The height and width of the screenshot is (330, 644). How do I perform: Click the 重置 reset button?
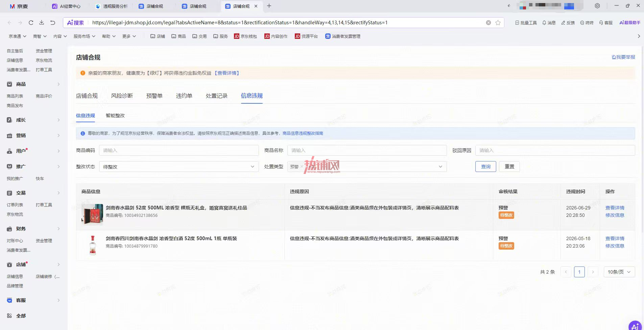coord(509,167)
